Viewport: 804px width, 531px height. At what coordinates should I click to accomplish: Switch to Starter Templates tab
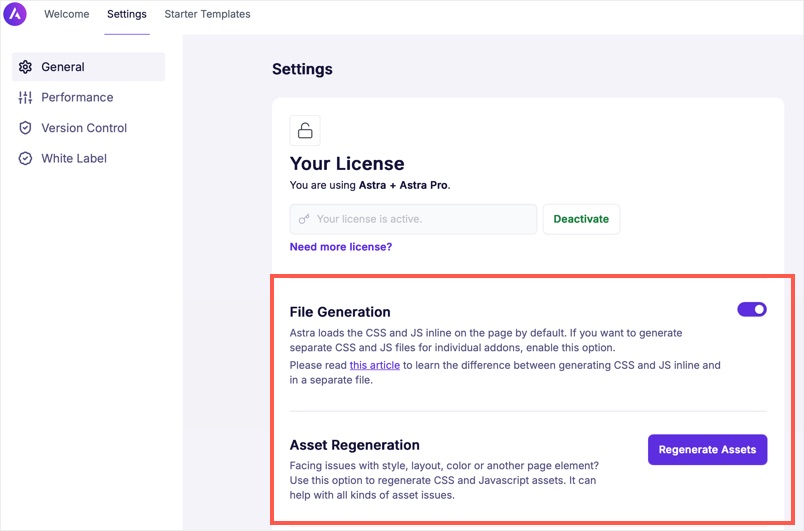[207, 14]
